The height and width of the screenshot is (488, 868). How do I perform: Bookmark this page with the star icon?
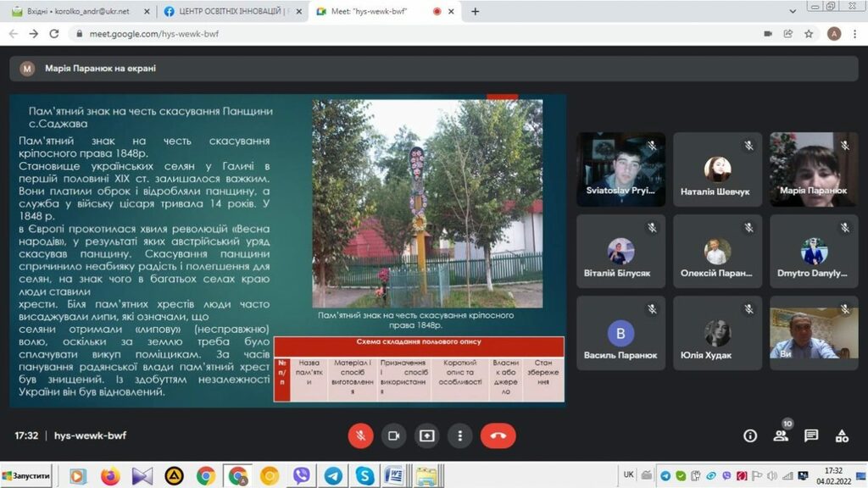coord(809,34)
